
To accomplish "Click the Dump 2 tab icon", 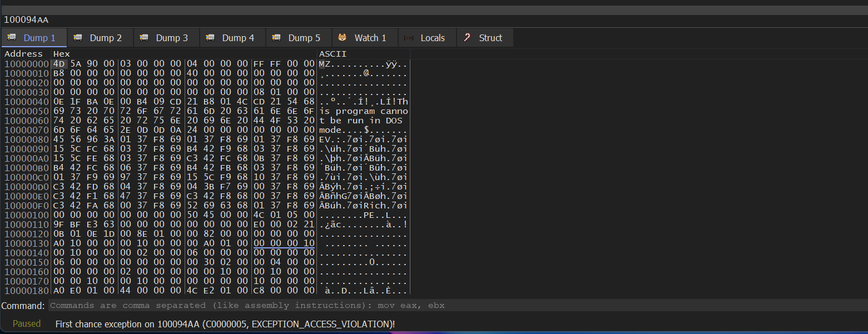I will [78, 38].
